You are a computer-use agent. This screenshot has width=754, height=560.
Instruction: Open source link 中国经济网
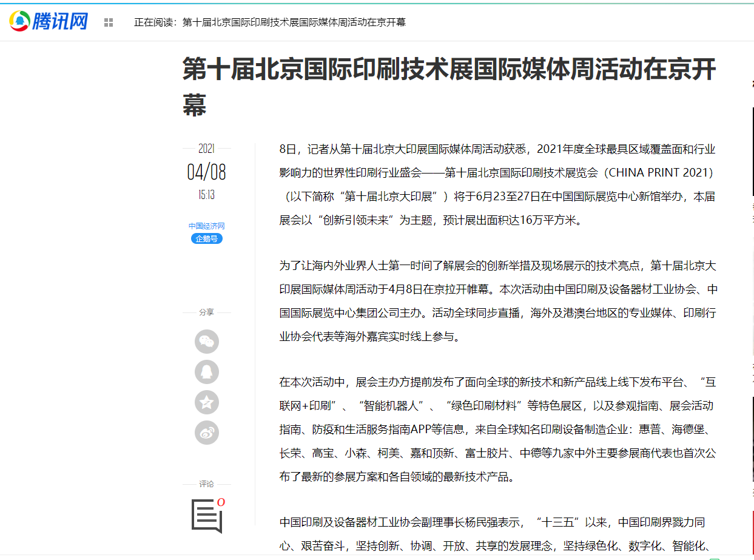click(x=207, y=226)
